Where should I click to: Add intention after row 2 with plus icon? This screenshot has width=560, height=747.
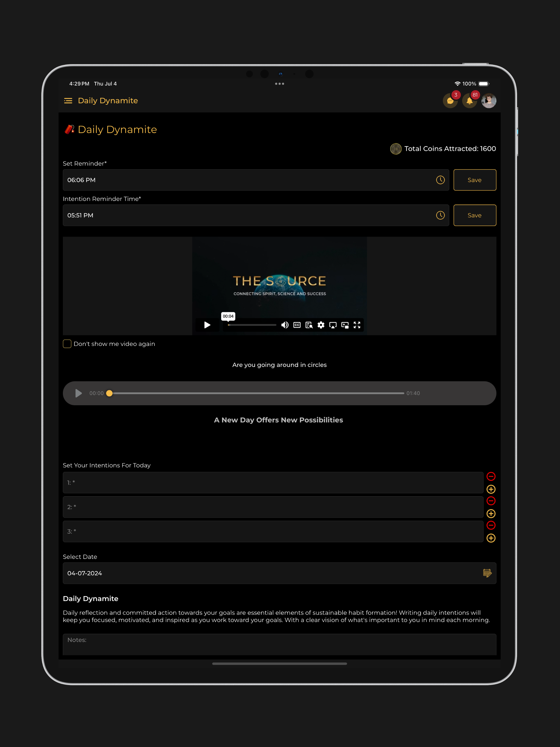coord(491,514)
